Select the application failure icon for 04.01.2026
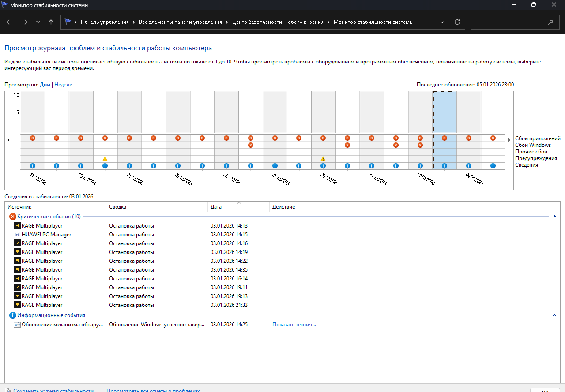 [x=469, y=138]
